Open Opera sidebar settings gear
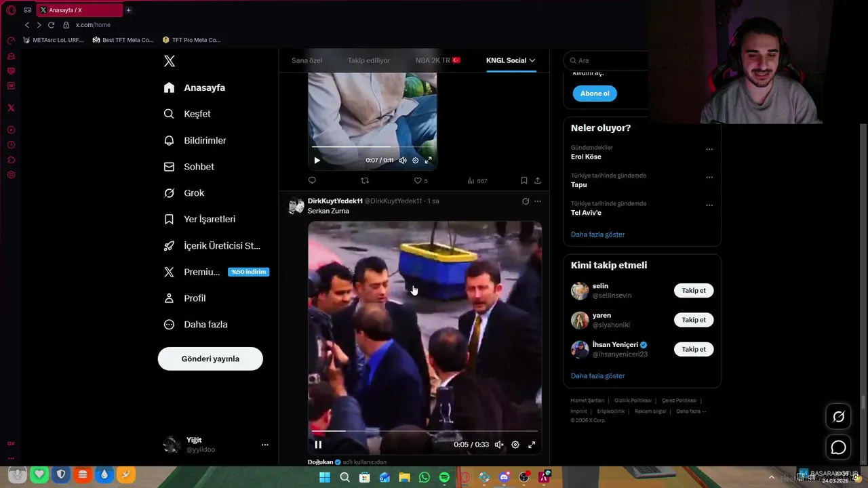The height and width of the screenshot is (488, 868). pyautogui.click(x=11, y=175)
